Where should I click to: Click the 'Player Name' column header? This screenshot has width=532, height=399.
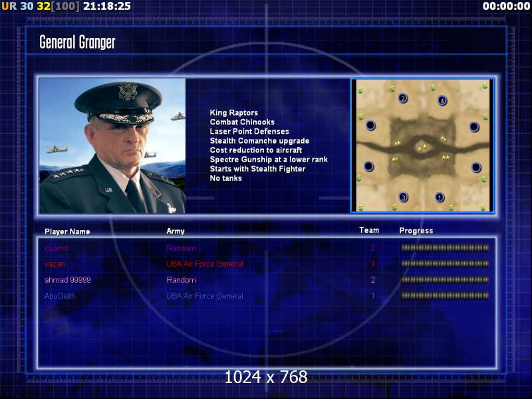67,231
